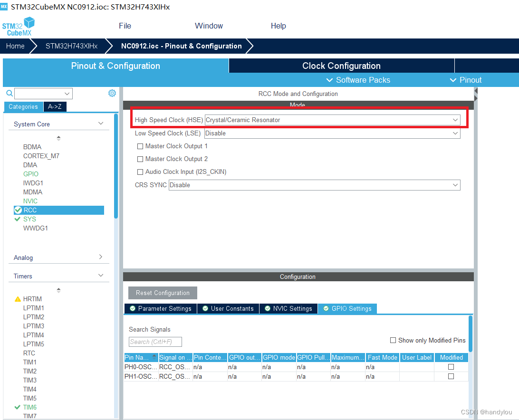Click the Search Signals input field
The height and width of the screenshot is (420, 519).
tap(155, 342)
